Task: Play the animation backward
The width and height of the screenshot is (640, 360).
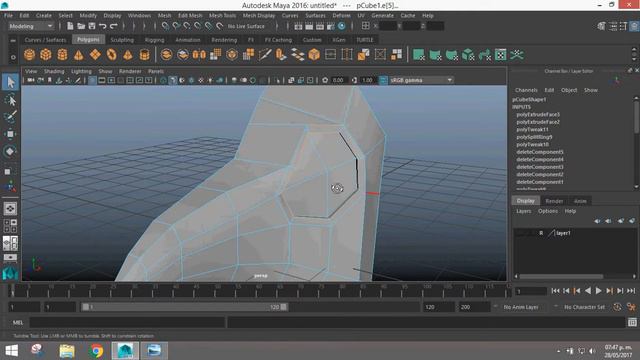Action: [x=588, y=291]
